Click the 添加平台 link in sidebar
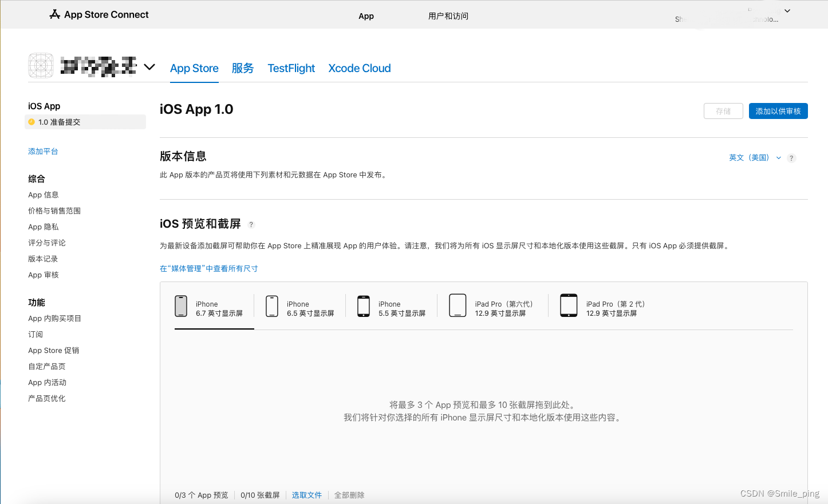Viewport: 828px width, 504px height. pos(43,152)
